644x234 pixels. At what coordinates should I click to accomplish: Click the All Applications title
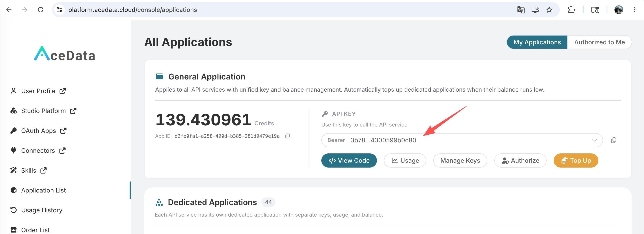pyautogui.click(x=188, y=42)
